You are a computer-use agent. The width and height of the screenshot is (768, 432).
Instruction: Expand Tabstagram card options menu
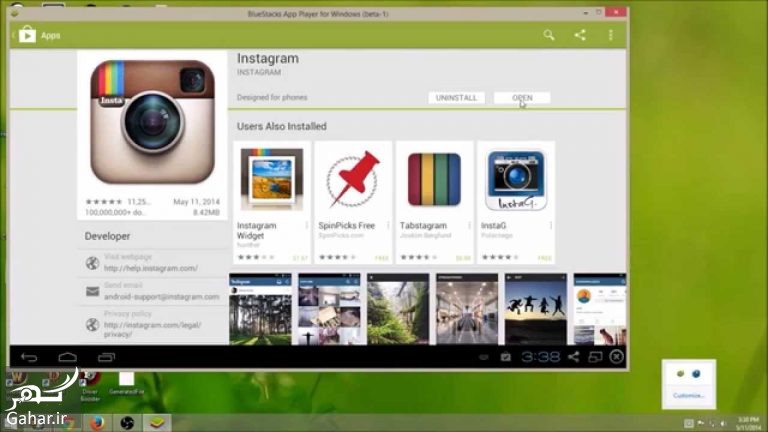click(469, 225)
